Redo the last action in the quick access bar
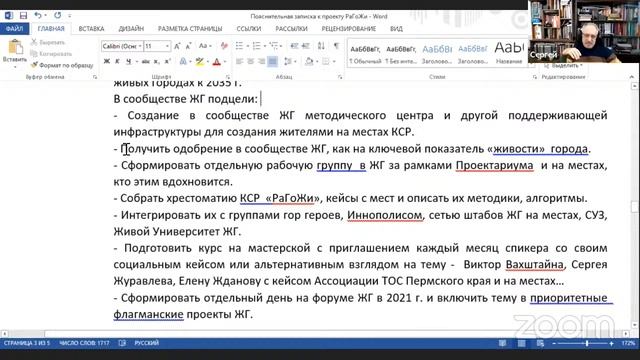This screenshot has height=360, width=640. pos(58,16)
